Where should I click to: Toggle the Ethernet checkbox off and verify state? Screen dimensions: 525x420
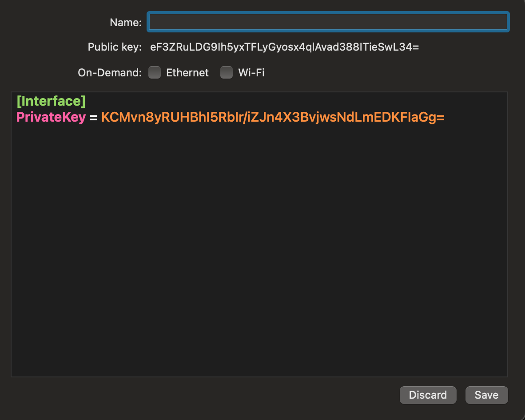click(x=155, y=72)
